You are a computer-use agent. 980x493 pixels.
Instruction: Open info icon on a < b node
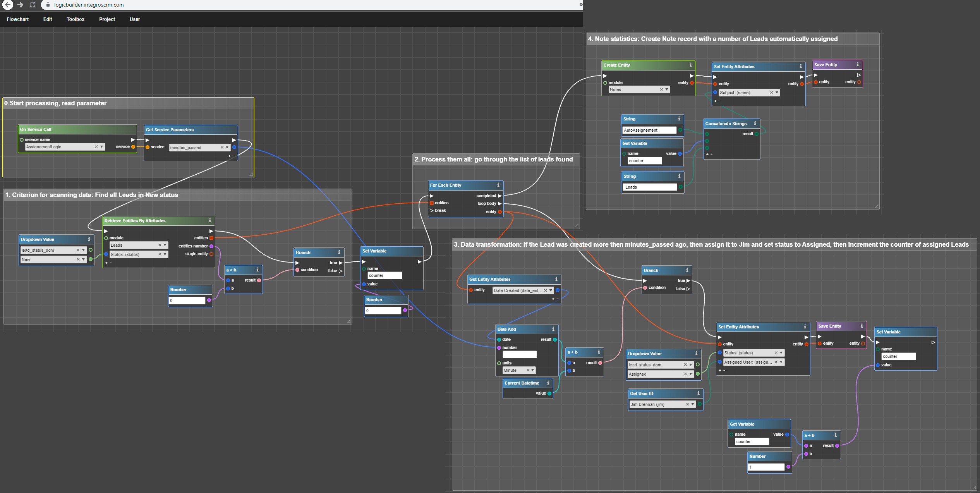pos(599,352)
